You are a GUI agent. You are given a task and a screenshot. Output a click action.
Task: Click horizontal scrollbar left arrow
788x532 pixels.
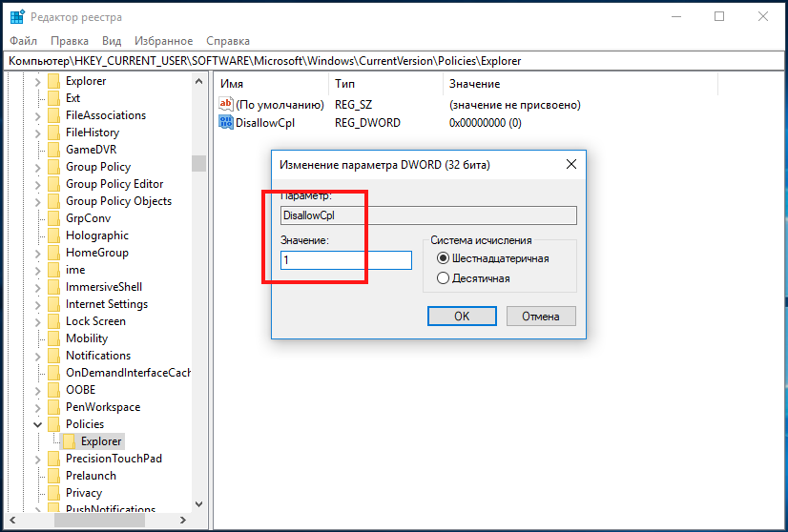pyautogui.click(x=12, y=520)
